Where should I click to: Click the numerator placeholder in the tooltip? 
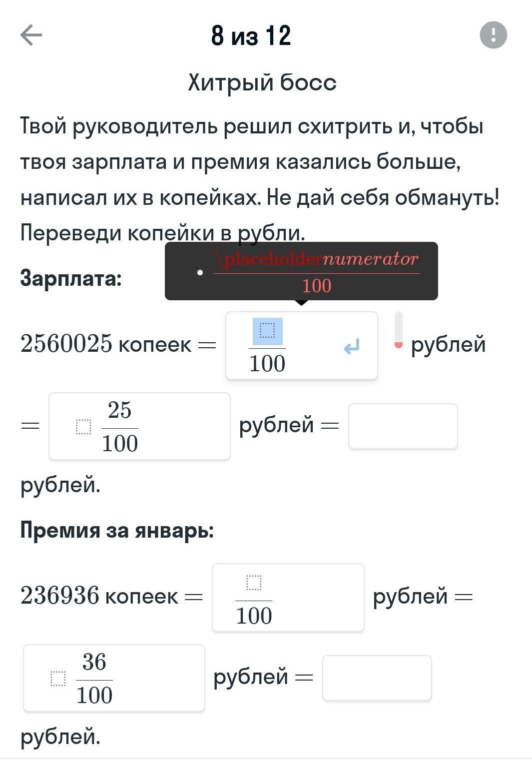[319, 258]
